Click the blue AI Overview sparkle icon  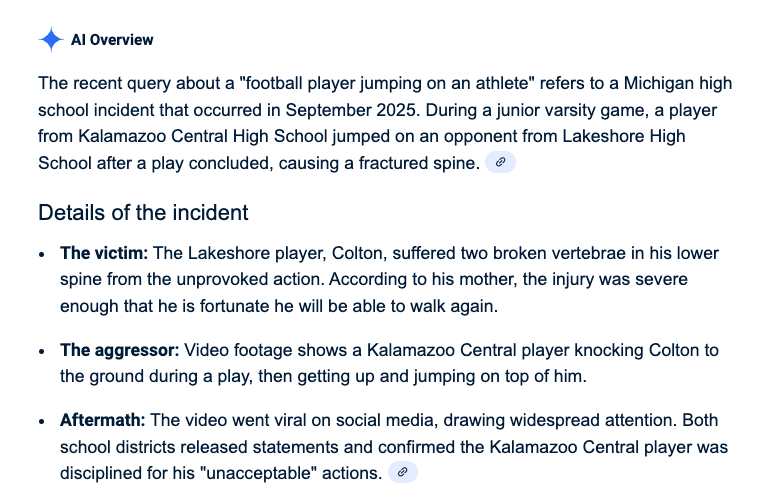(x=51, y=39)
